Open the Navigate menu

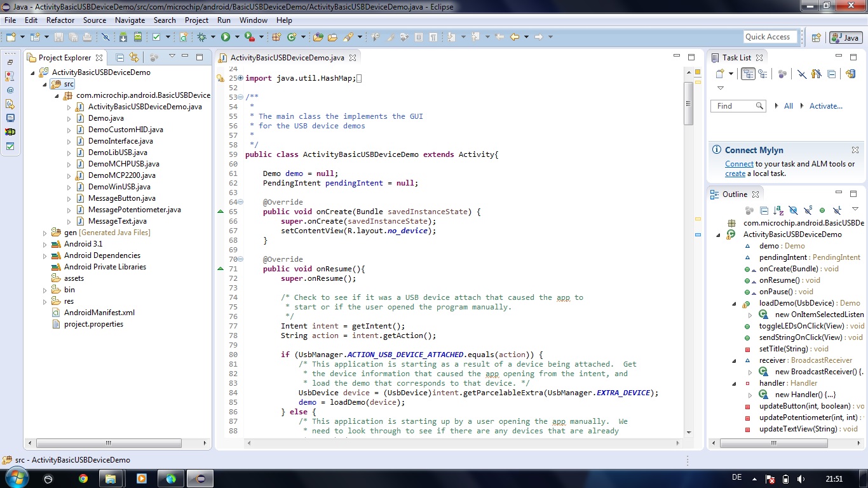tap(130, 20)
